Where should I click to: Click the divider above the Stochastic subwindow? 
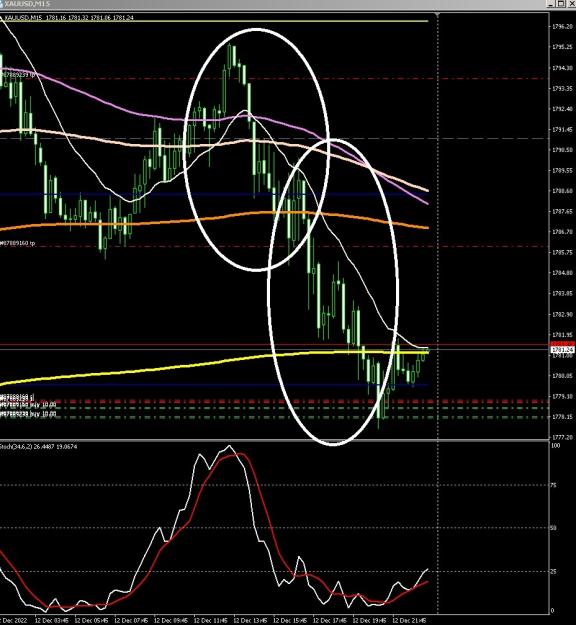tap(274, 440)
